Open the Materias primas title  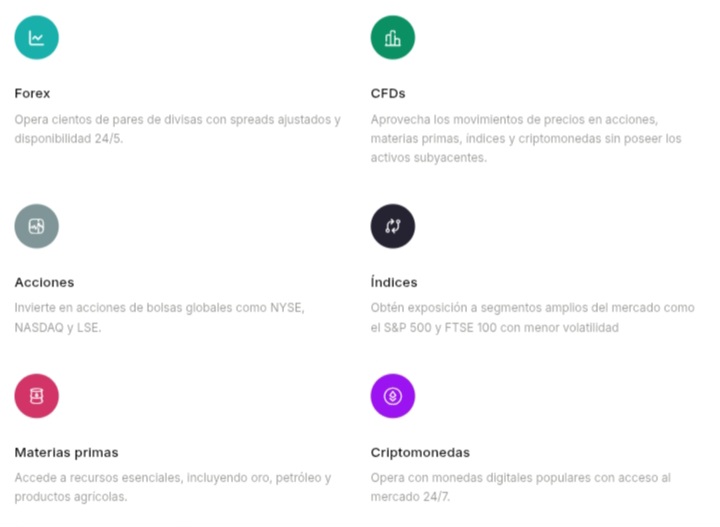66,452
